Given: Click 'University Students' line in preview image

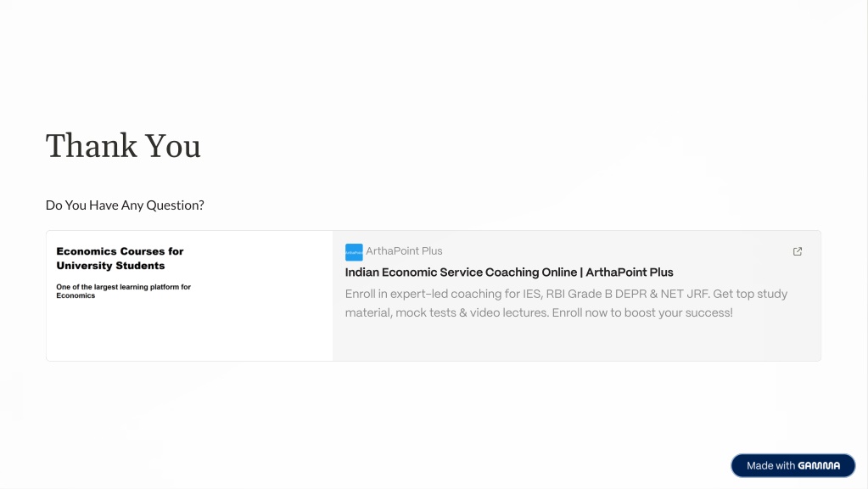Looking at the screenshot, I should click(x=110, y=266).
